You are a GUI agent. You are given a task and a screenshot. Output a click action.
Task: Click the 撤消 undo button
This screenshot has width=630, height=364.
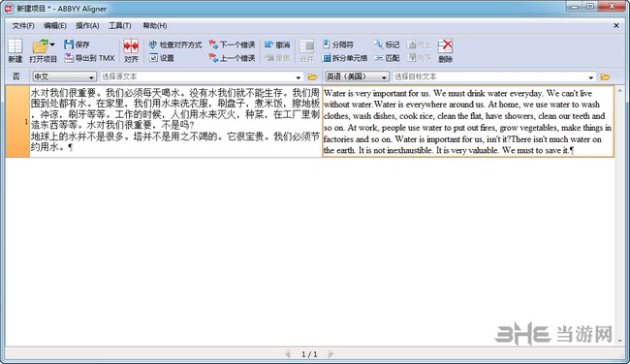click(x=277, y=45)
